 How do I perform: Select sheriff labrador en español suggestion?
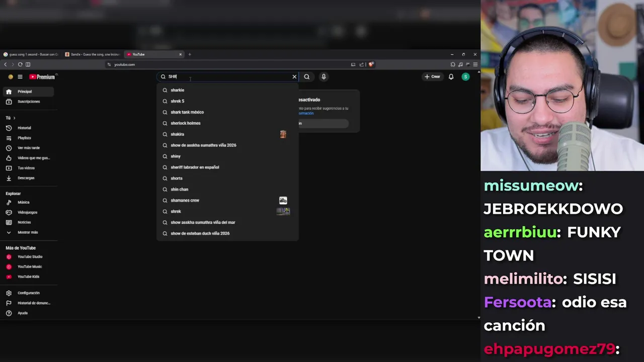(227, 167)
